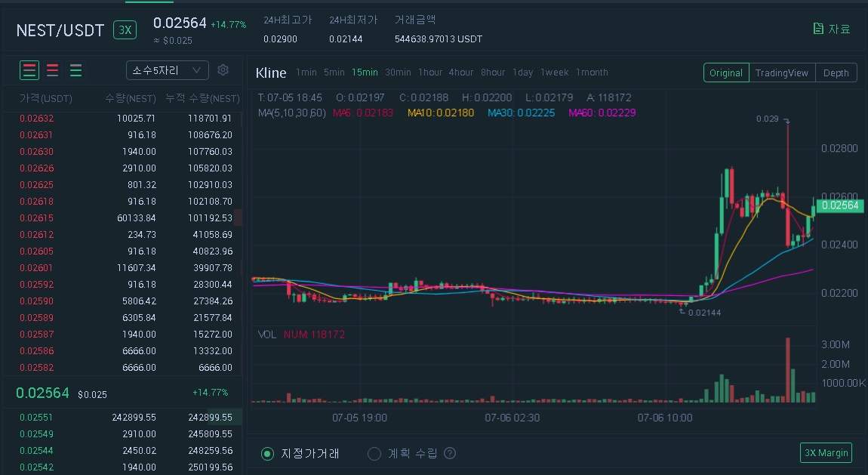Image resolution: width=868 pixels, height=475 pixels.
Task: Select the 1hour chart interval
Action: [x=430, y=72]
